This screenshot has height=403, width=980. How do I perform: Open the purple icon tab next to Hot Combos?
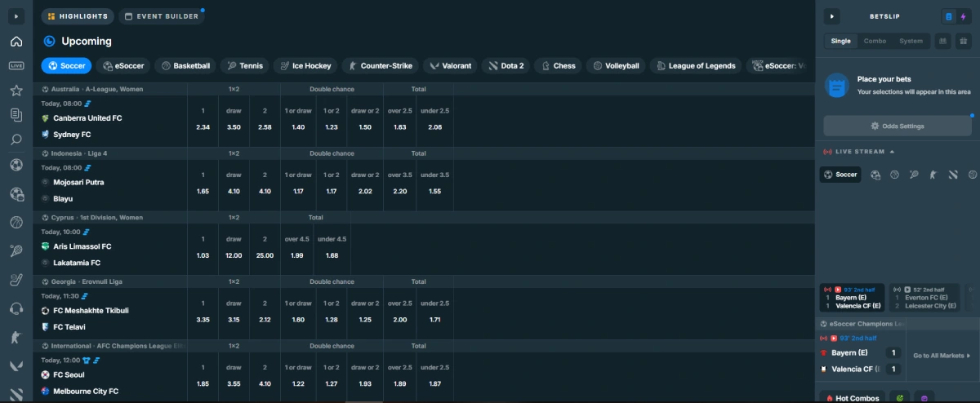(x=924, y=398)
